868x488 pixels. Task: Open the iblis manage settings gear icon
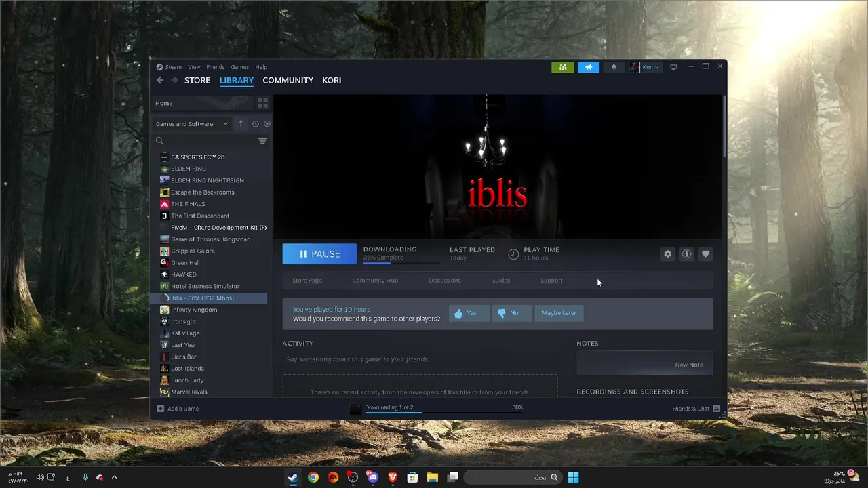tap(668, 253)
